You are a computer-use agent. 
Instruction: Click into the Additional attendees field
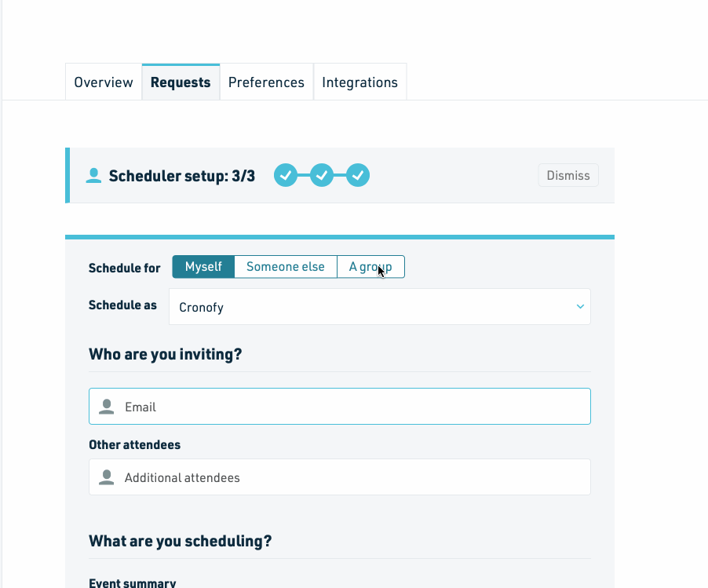[x=340, y=477]
